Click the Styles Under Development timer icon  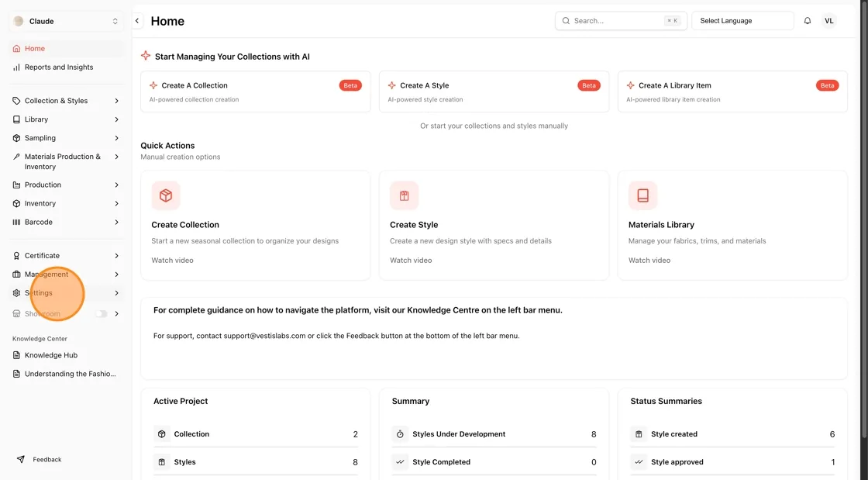point(400,434)
